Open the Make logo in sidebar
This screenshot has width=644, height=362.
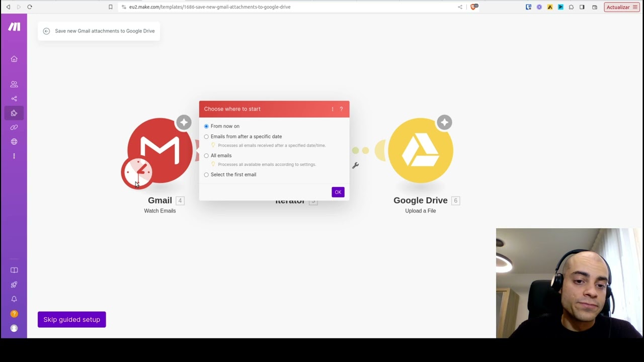point(14,27)
